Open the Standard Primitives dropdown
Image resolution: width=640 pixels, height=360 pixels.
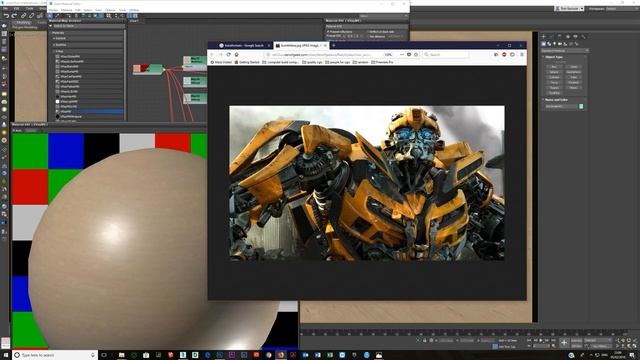pos(565,51)
